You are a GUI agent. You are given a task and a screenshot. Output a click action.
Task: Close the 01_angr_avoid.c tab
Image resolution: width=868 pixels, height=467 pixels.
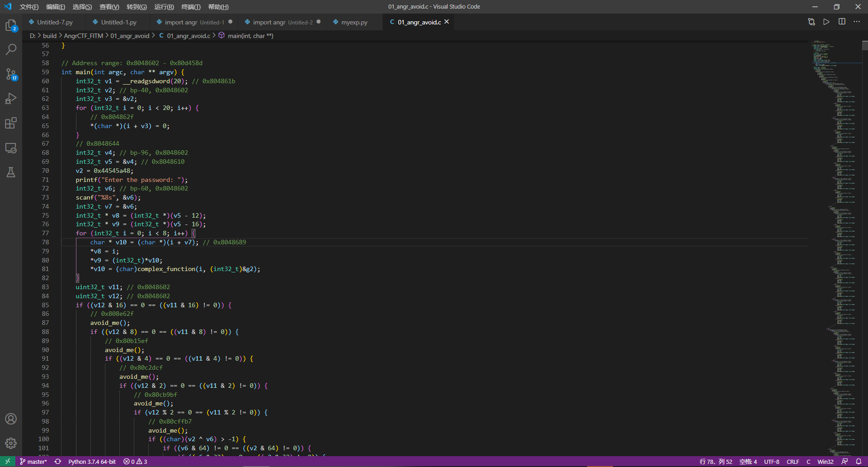point(447,22)
